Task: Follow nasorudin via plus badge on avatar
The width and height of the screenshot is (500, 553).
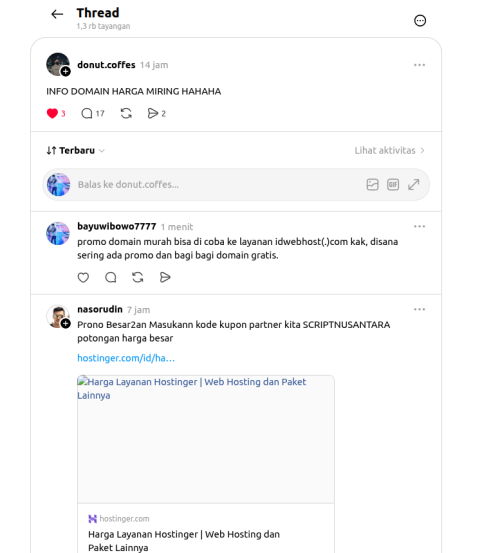Action: point(66,323)
